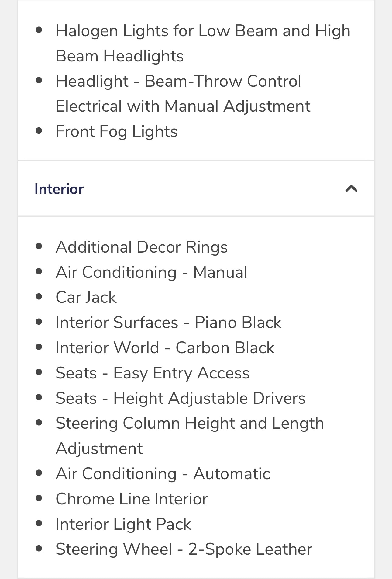Click Interior Surfaces - Piano Black

[x=169, y=323]
